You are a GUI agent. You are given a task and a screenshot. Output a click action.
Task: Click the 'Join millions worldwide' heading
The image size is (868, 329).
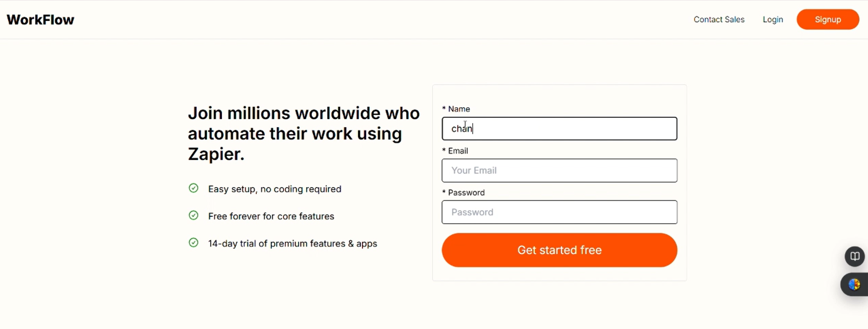(304, 134)
